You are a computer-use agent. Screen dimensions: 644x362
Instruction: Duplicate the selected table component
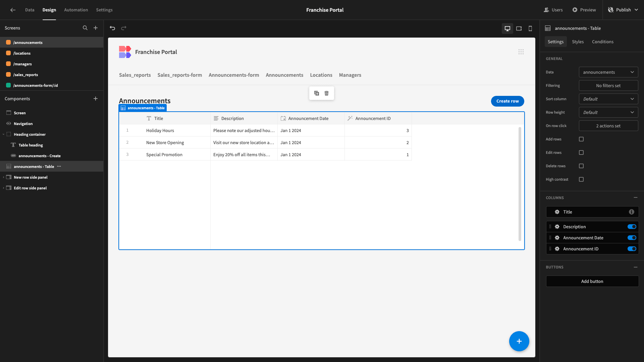point(317,93)
